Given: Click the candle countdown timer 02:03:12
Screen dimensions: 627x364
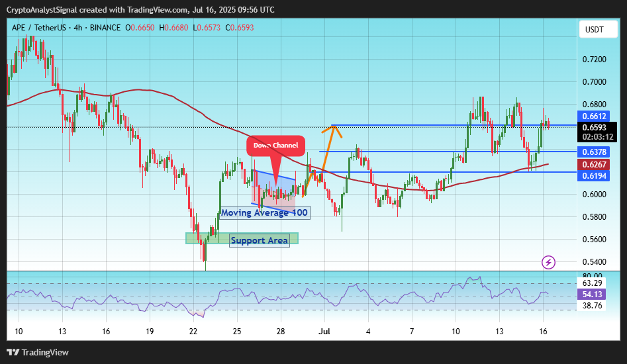Looking at the screenshot, I should pos(597,137).
